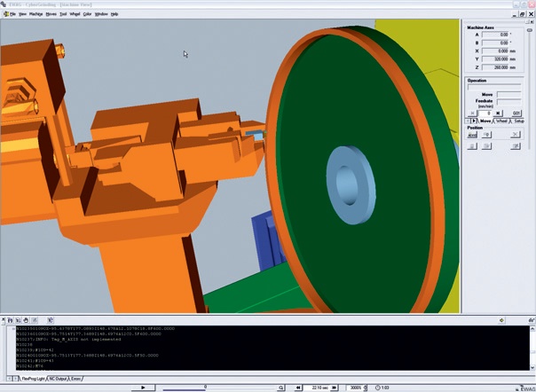Fast-forward the simulation time

[x=335, y=388]
